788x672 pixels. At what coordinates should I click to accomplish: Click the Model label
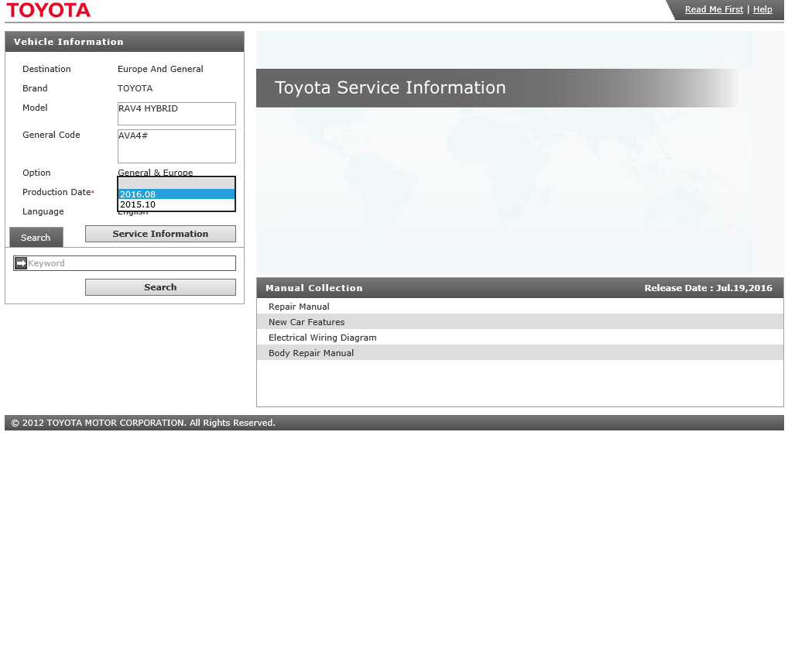click(x=35, y=108)
